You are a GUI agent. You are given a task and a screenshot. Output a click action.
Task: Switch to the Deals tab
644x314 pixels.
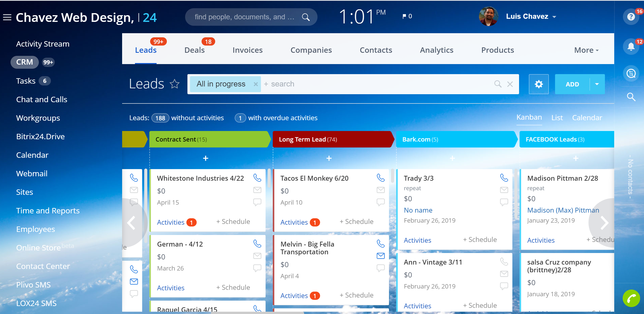click(x=194, y=50)
